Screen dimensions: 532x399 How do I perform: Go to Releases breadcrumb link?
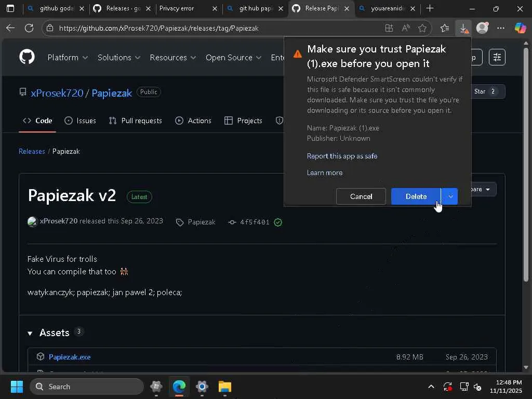32,151
